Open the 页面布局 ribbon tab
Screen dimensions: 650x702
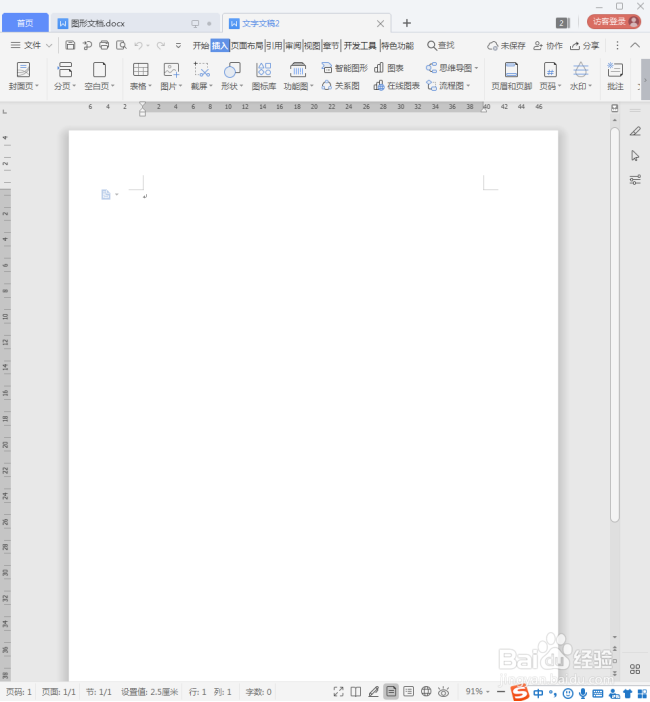click(x=247, y=46)
